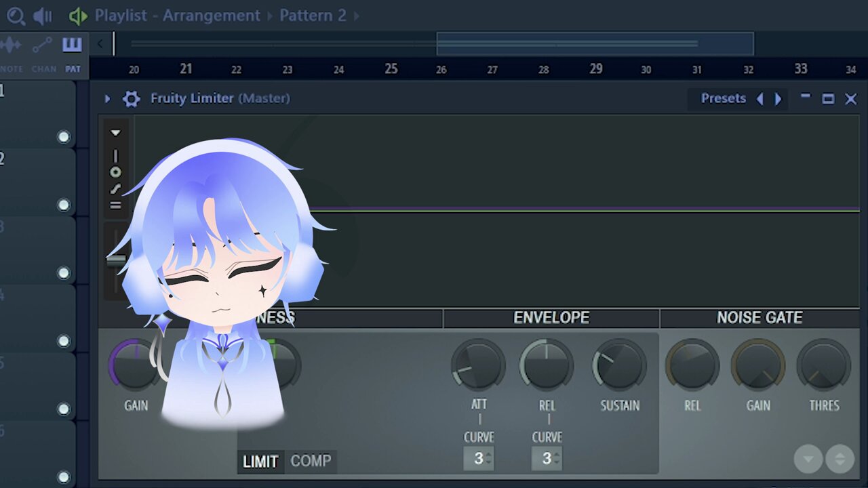Open Arrangement breadcrumb dropdown arrow

[x=270, y=16]
